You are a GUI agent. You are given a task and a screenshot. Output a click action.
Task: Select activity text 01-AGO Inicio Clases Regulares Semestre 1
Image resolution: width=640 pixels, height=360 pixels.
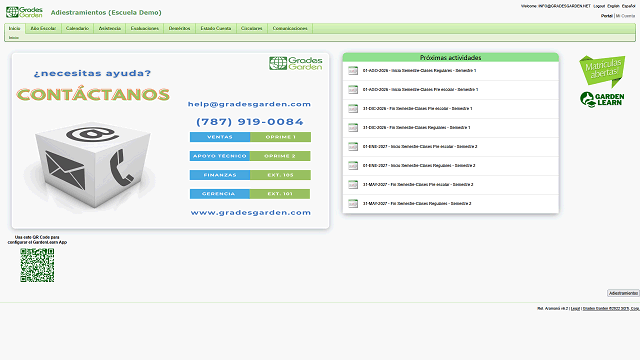[x=419, y=71]
